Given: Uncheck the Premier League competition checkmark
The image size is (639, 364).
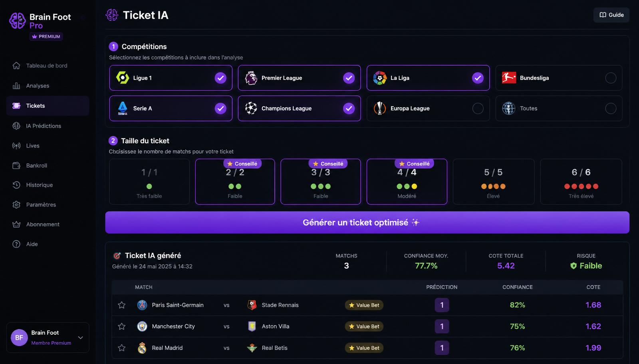Looking at the screenshot, I should tap(349, 78).
